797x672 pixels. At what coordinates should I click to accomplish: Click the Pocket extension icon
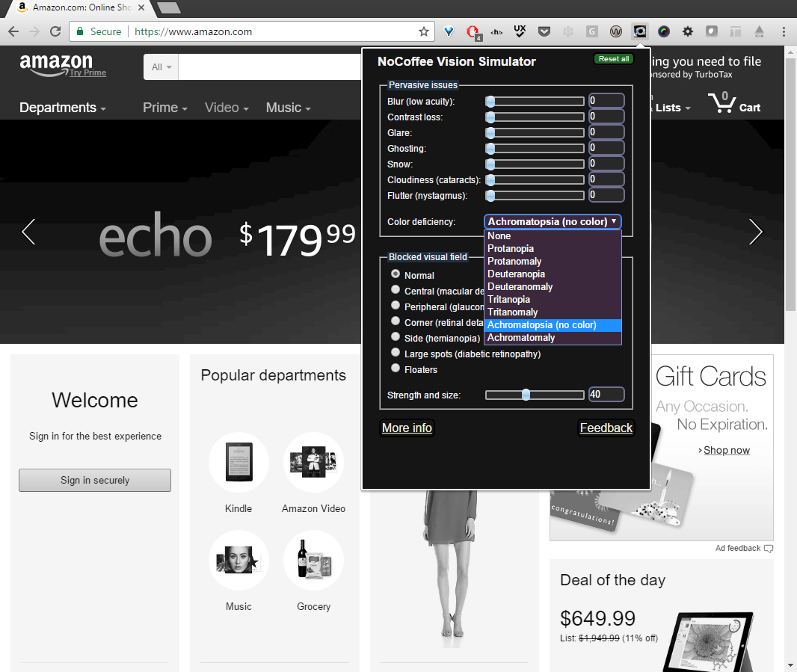click(x=544, y=32)
